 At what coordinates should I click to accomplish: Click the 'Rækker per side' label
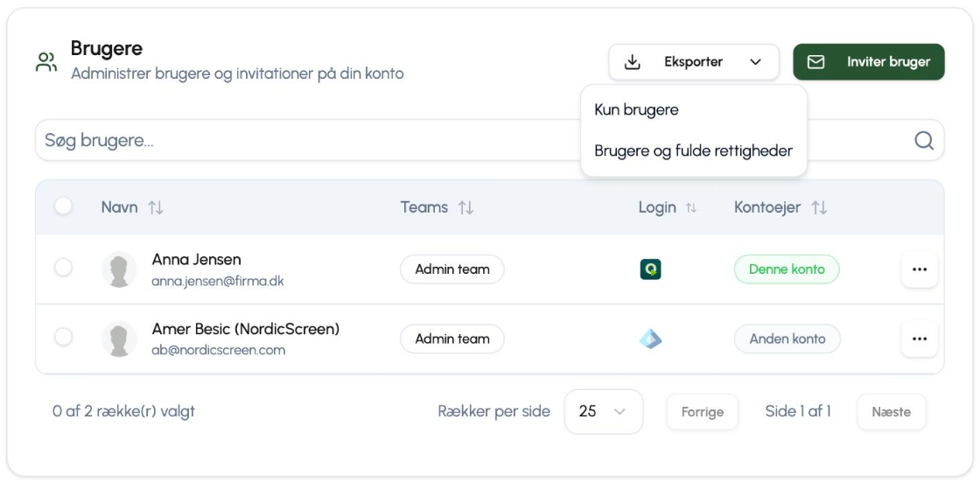point(494,411)
